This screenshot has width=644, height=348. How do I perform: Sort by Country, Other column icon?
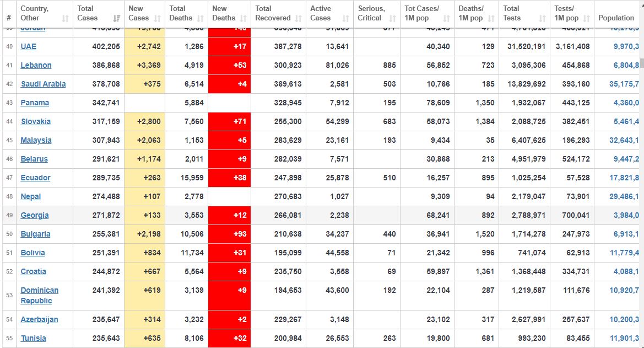coord(66,18)
